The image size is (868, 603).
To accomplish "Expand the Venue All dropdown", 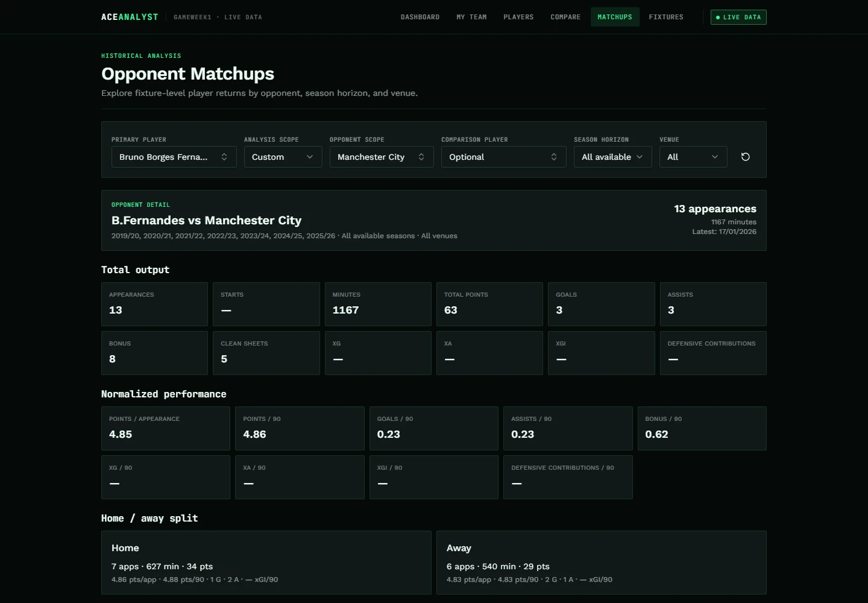I will tap(693, 157).
